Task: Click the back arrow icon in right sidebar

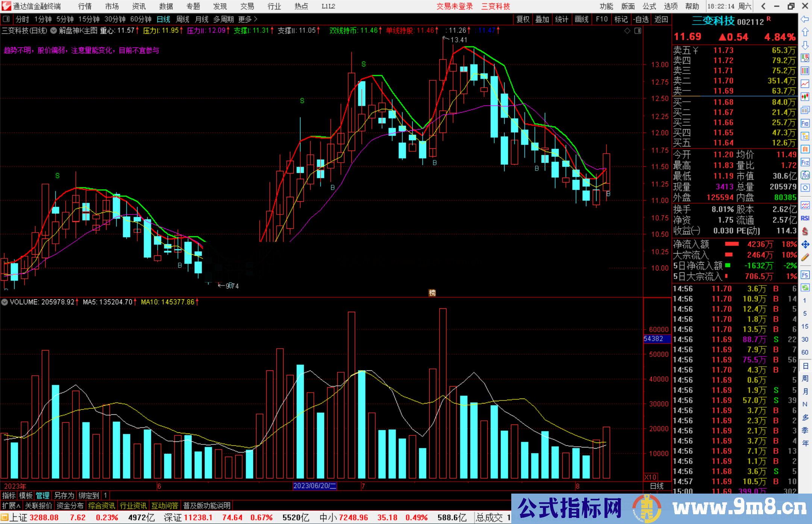Action: tap(805, 19)
